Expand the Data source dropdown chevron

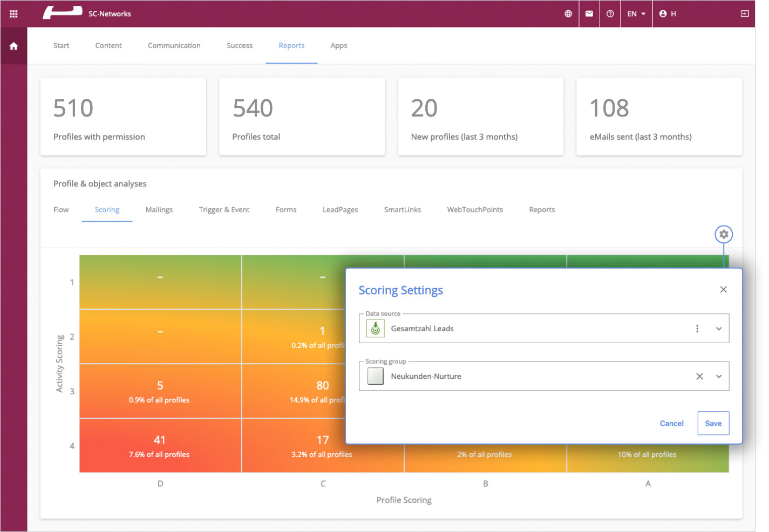pyautogui.click(x=719, y=329)
